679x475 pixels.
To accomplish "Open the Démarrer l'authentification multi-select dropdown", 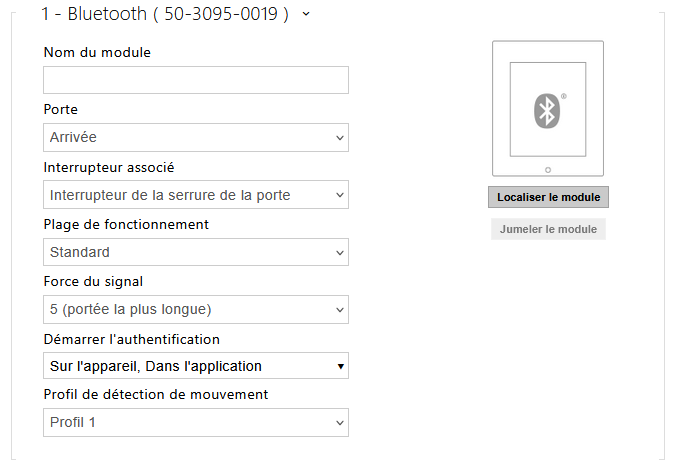I will (x=196, y=366).
